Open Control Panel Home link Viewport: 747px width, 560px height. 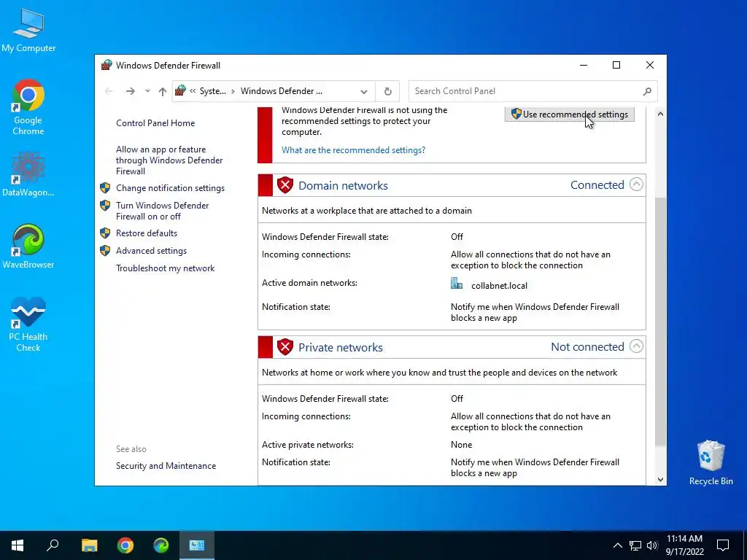(x=155, y=122)
